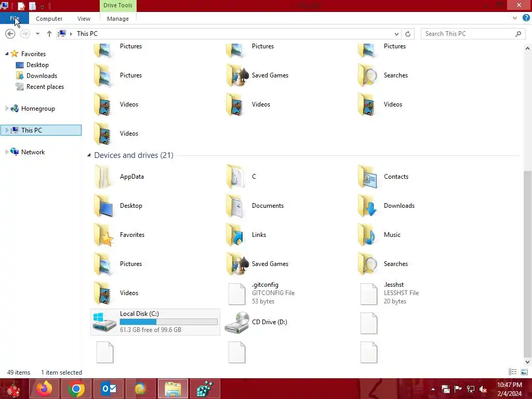Screen dimensions: 532x399
Task: Launch Firefox from the taskbar
Action: point(44,389)
